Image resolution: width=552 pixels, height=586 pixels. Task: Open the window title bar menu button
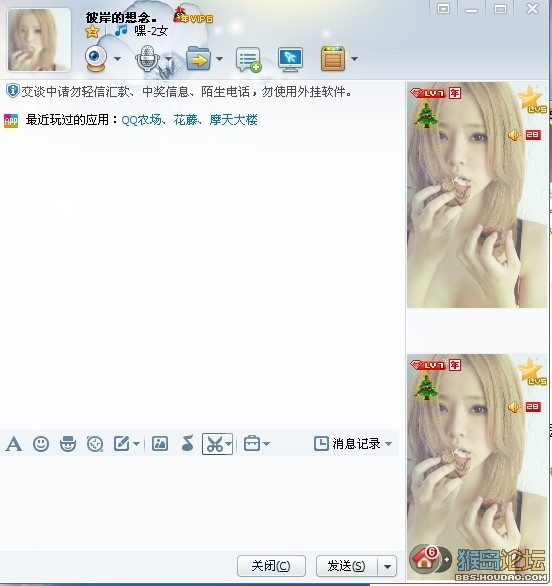click(x=444, y=9)
